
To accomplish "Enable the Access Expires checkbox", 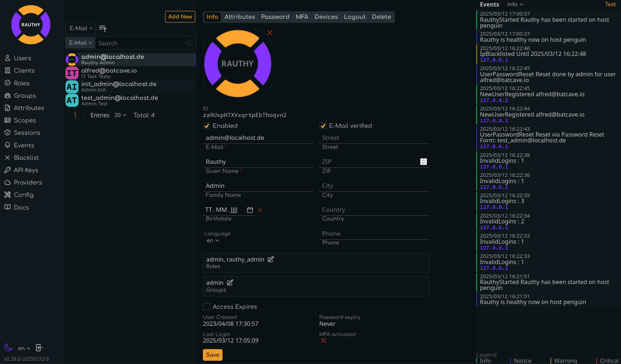I will [x=207, y=307].
